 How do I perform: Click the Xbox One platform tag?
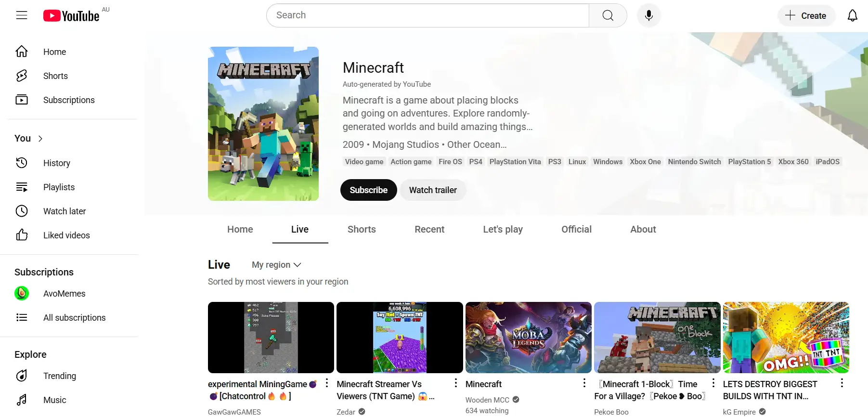click(645, 162)
